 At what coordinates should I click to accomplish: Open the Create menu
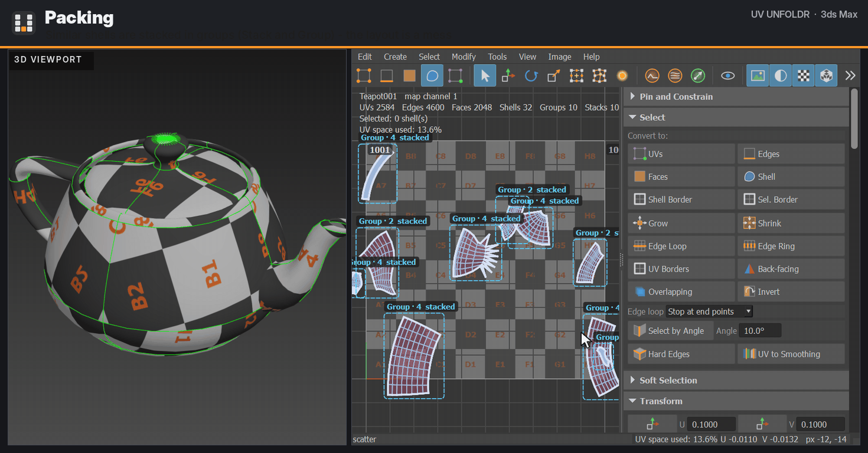pos(395,57)
